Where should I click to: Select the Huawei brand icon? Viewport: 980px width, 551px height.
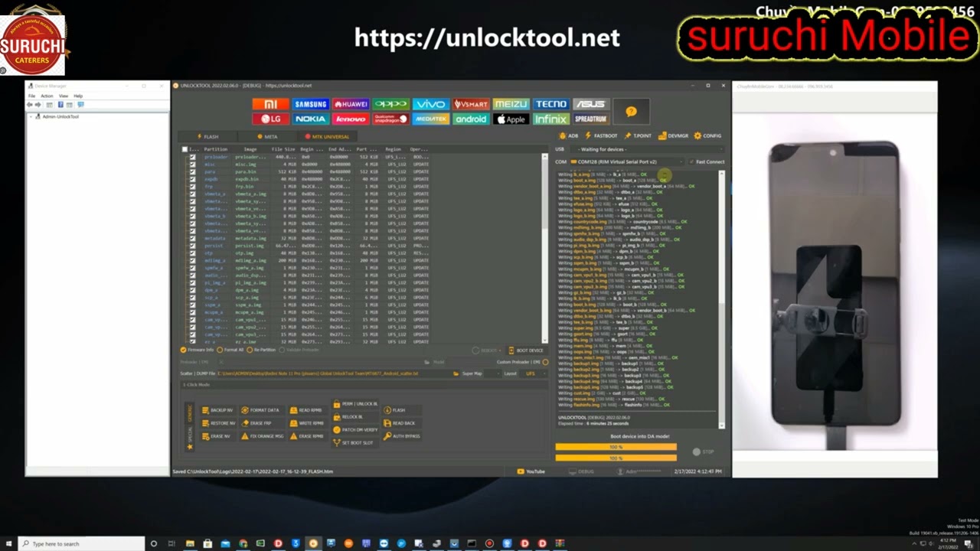click(351, 104)
